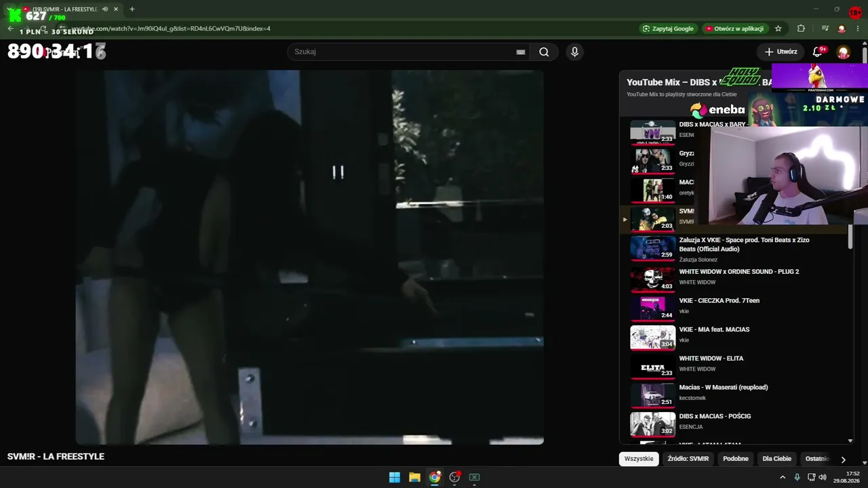
Task: Select the Wszystkie filter chip
Action: (x=639, y=459)
